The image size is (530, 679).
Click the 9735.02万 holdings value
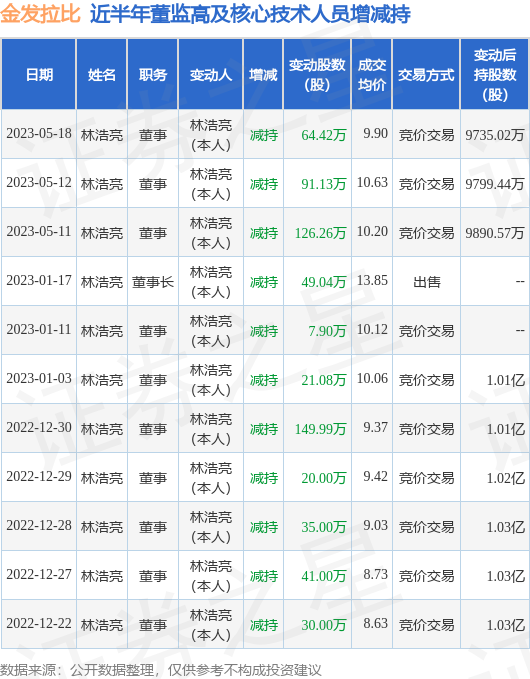tap(494, 135)
